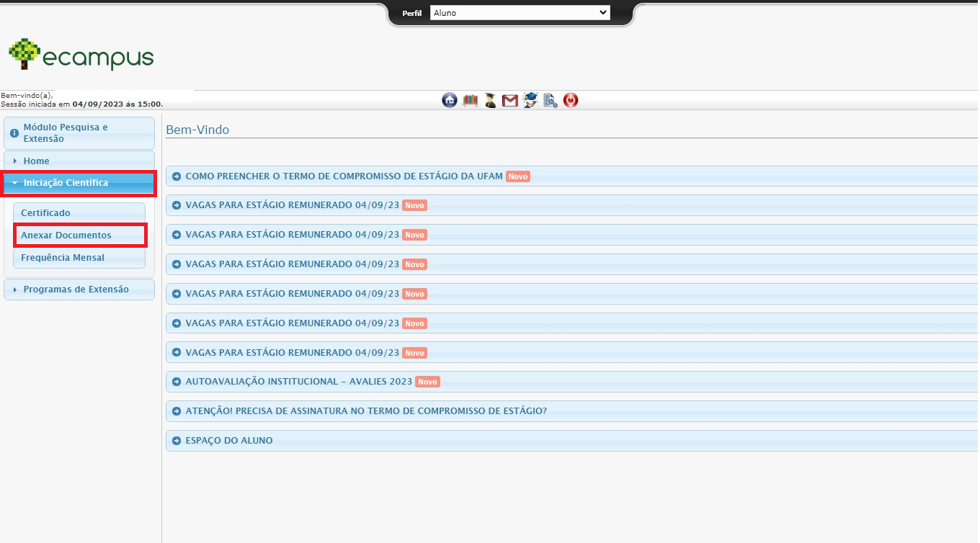Click the blue home icon in toolbar
The width and height of the screenshot is (980, 543).
coord(450,101)
